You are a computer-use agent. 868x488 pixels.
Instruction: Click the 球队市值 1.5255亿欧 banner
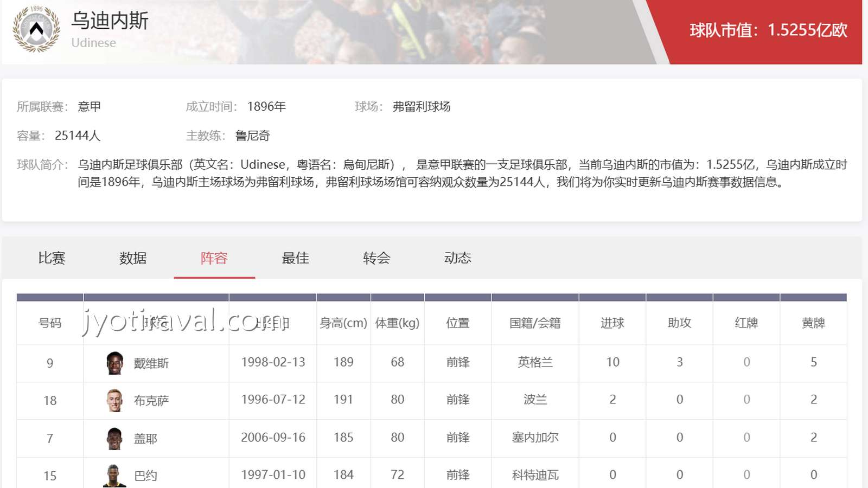click(768, 30)
